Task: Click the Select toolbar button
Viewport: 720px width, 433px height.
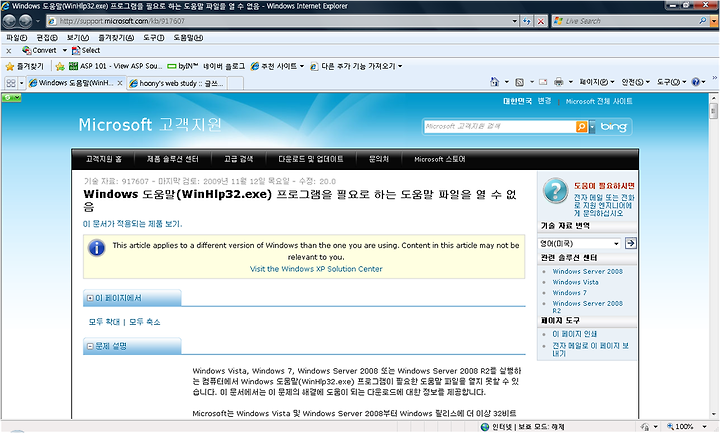Action: [x=86, y=51]
